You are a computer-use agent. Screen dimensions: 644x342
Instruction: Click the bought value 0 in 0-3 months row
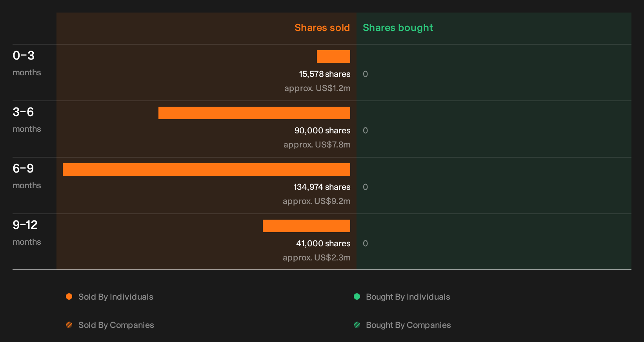(365, 74)
